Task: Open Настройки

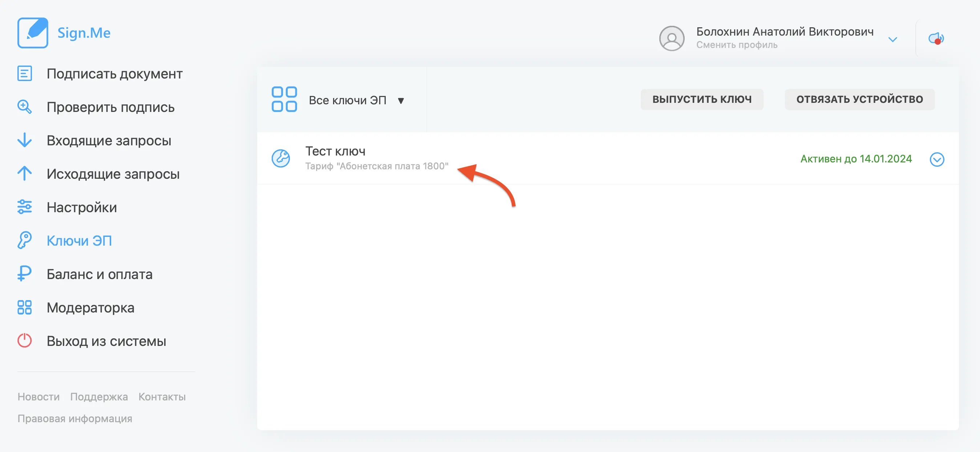Action: [82, 207]
